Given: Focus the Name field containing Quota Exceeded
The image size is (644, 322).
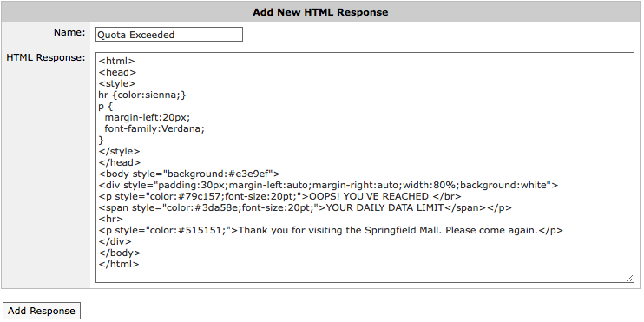Looking at the screenshot, I should (x=169, y=35).
